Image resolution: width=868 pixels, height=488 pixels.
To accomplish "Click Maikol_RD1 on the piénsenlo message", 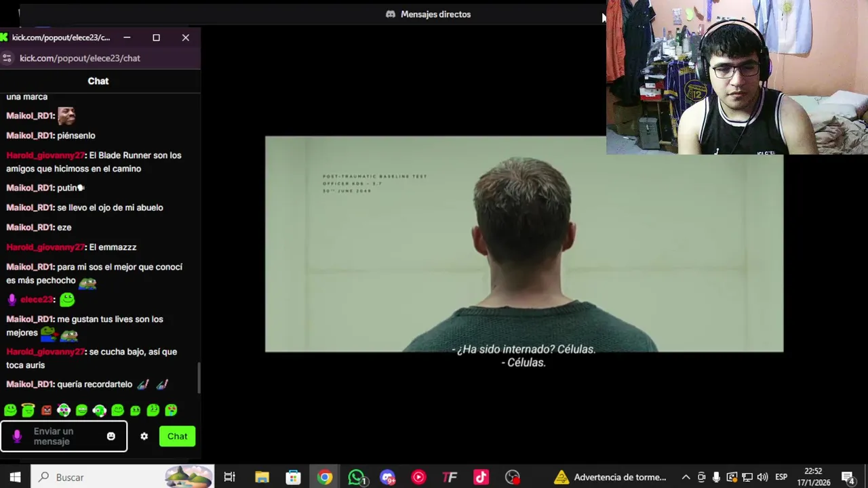I will 29,136.
